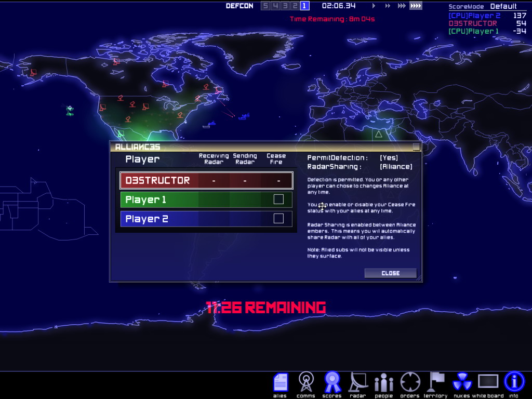This screenshot has height=399, width=532.
Task: Toggle the orders crosshair overlay
Action: [x=410, y=382]
